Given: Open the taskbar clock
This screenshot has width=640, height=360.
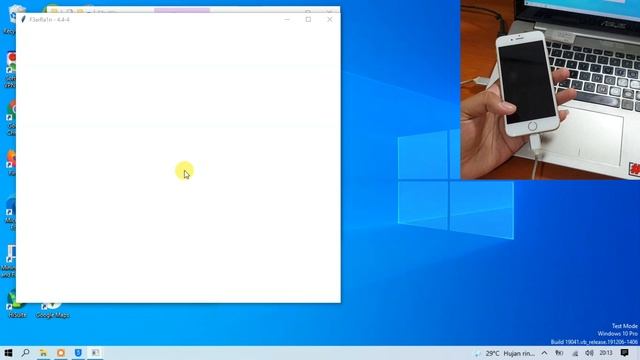Looking at the screenshot, I should pos(606,353).
